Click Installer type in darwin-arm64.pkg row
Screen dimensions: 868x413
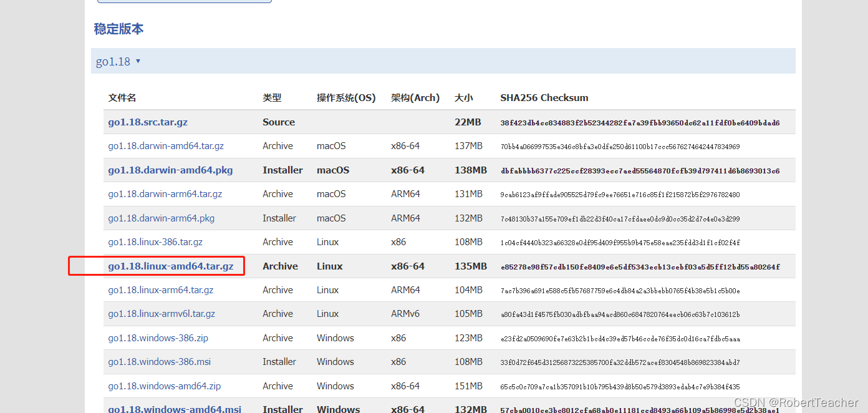coord(279,218)
